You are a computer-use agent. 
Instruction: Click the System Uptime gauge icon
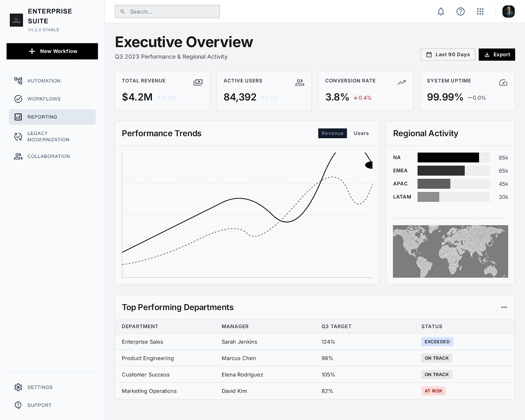pos(503,82)
